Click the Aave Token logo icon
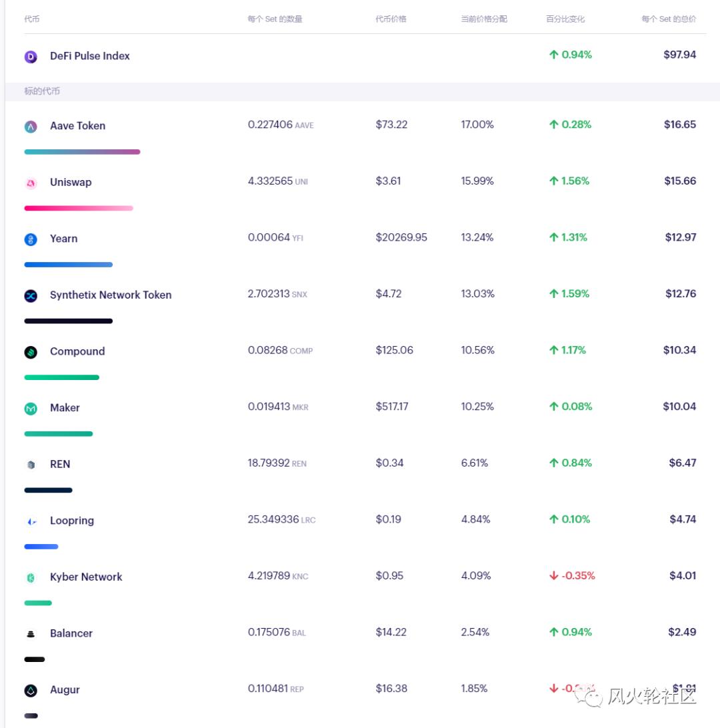This screenshot has height=728, width=720. click(31, 126)
